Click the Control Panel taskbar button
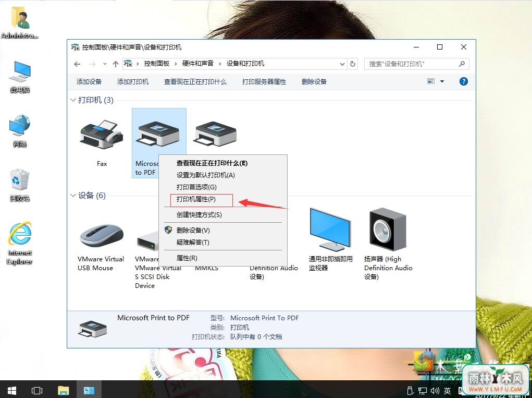 pos(89,390)
